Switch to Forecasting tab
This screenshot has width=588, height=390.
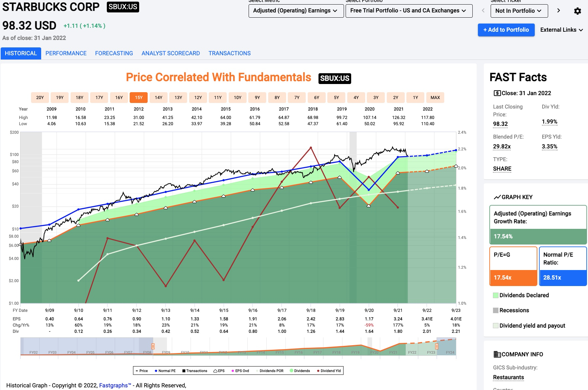pyautogui.click(x=114, y=53)
